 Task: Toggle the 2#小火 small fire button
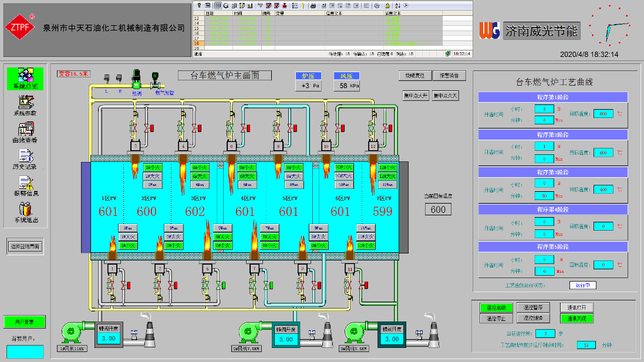pyautogui.click(x=153, y=167)
